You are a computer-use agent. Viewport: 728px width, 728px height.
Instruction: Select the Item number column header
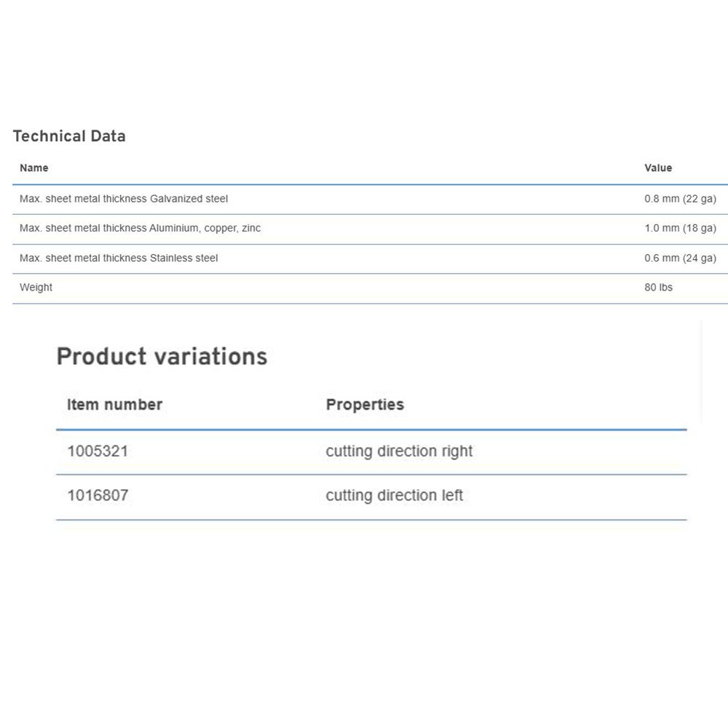(115, 404)
